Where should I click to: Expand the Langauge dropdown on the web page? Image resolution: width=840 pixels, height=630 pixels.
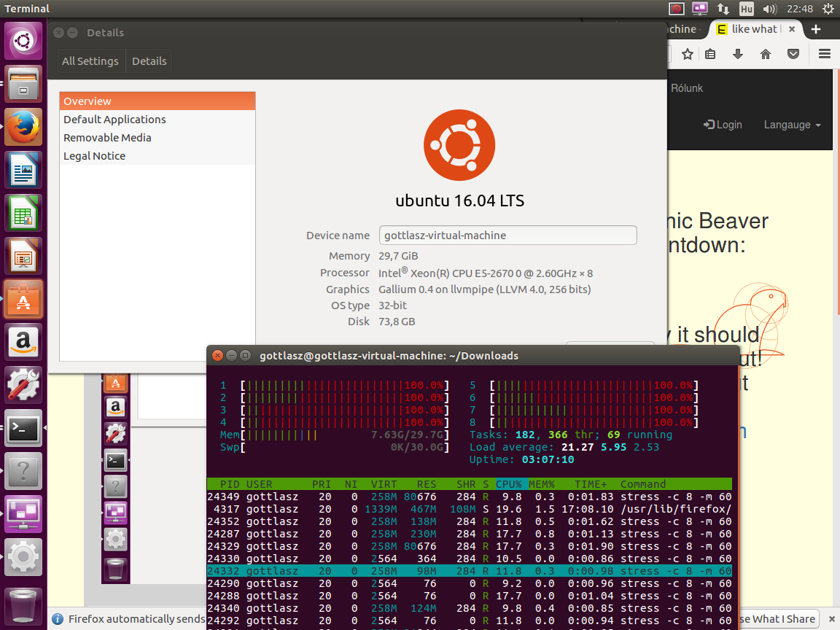[793, 125]
